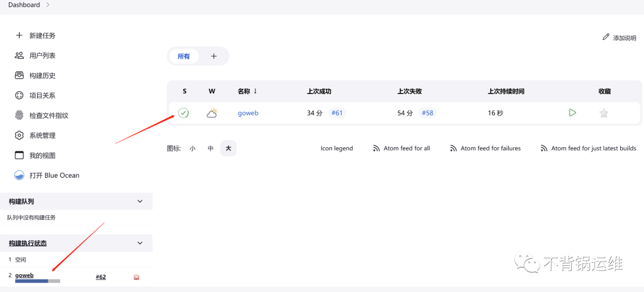This screenshot has width=644, height=292.
Task: Collapse the 构建队列 panel with its chevron
Action: (140, 201)
